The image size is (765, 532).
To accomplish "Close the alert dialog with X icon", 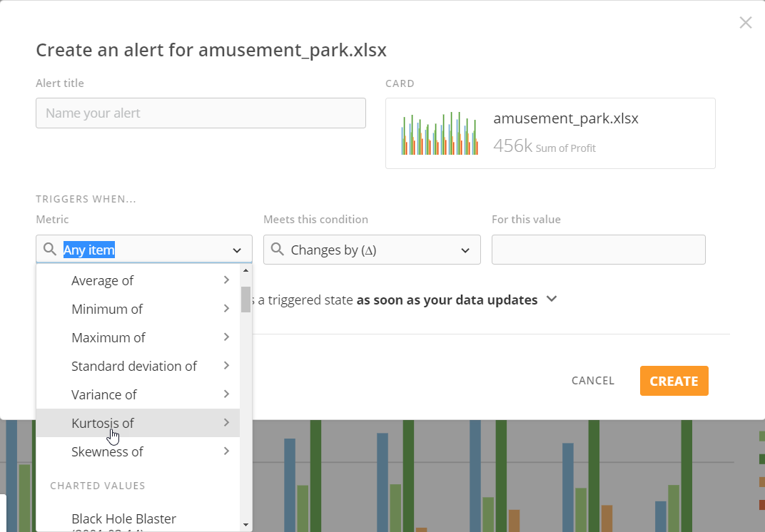I will (745, 23).
